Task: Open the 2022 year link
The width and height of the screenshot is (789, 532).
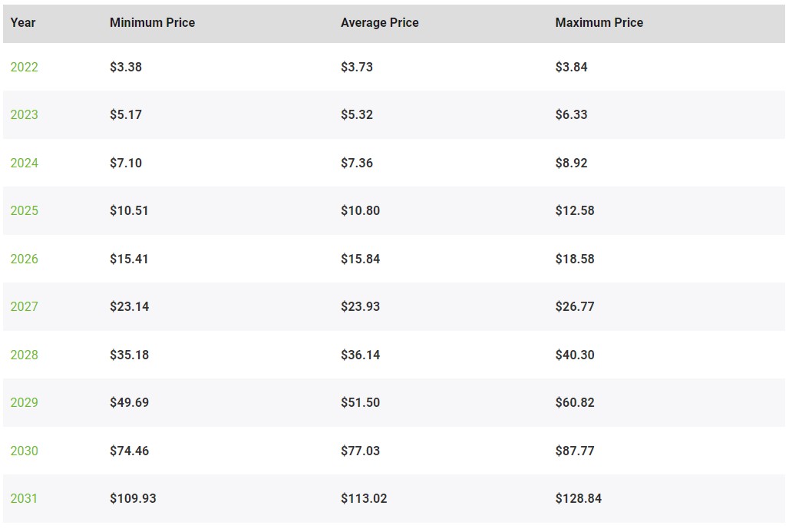Action: click(24, 67)
